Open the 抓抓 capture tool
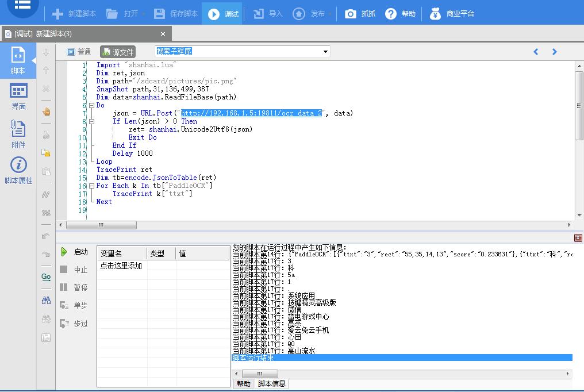This screenshot has height=392, width=584. (x=360, y=14)
